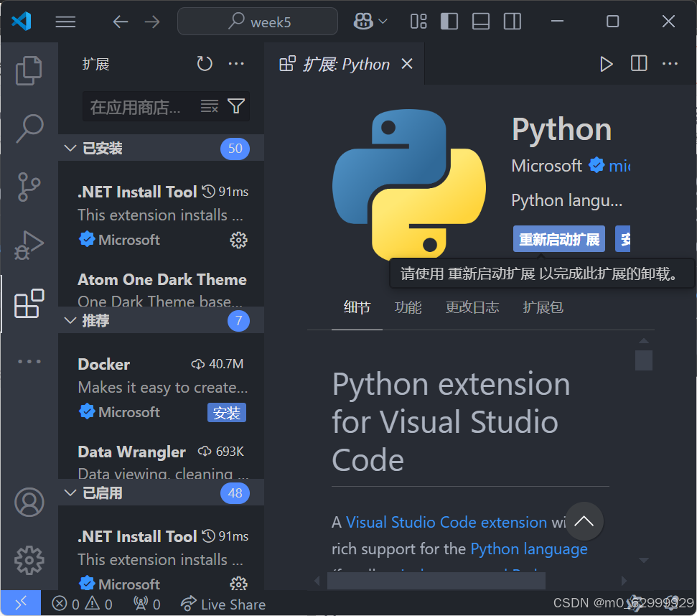Screen dimensions: 697x616
Task: Click the week5 command center search box
Action: point(258,22)
